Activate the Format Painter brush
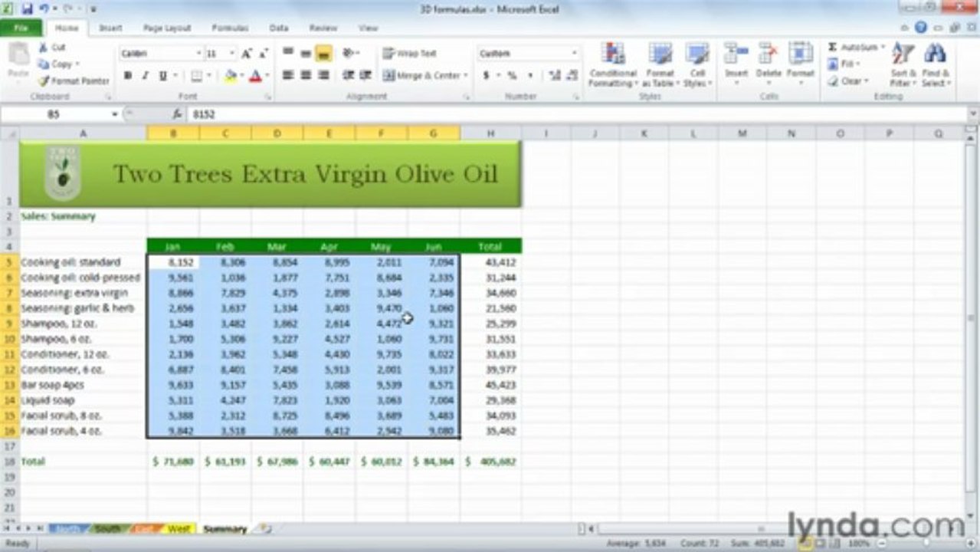 point(43,80)
